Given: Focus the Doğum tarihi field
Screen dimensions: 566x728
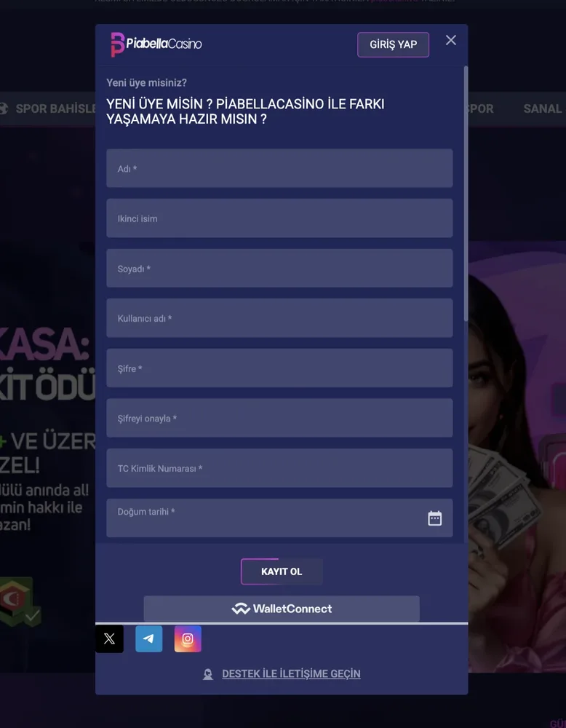Looking at the screenshot, I should click(279, 518).
